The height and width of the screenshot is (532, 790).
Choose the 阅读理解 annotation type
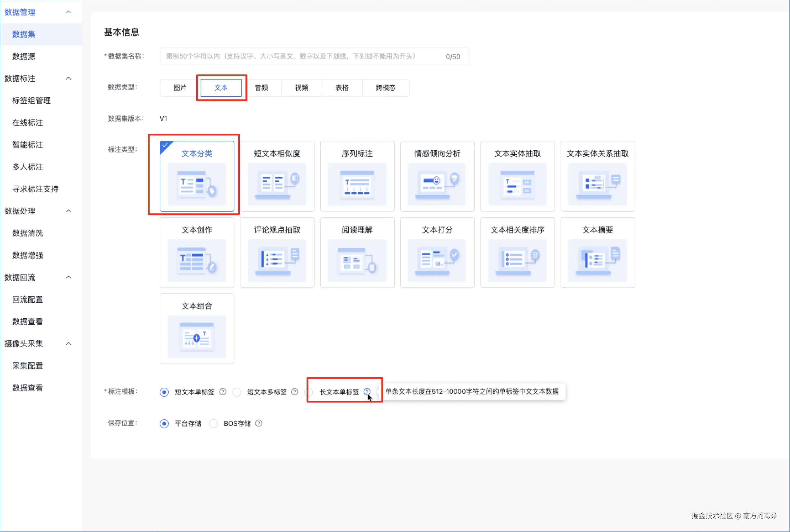coord(357,252)
